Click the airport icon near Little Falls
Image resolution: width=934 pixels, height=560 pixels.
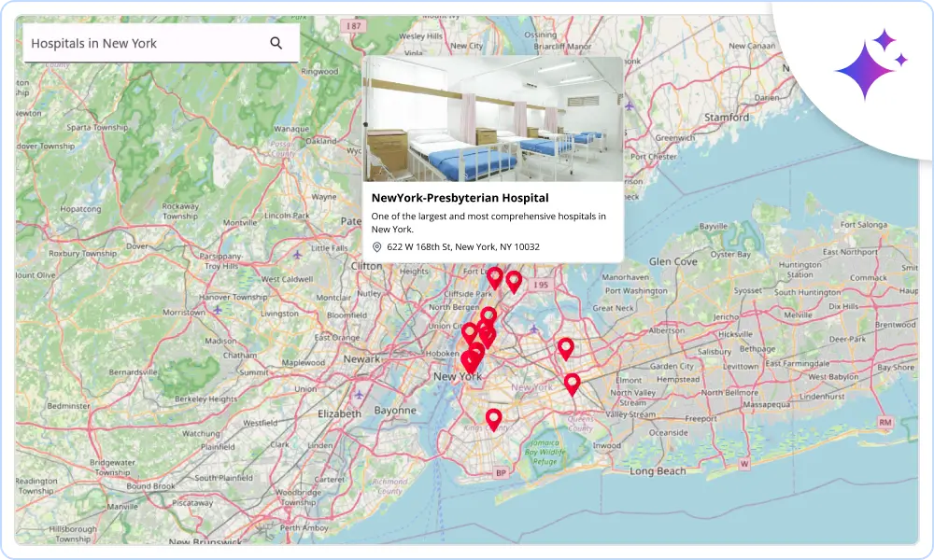[x=297, y=255]
